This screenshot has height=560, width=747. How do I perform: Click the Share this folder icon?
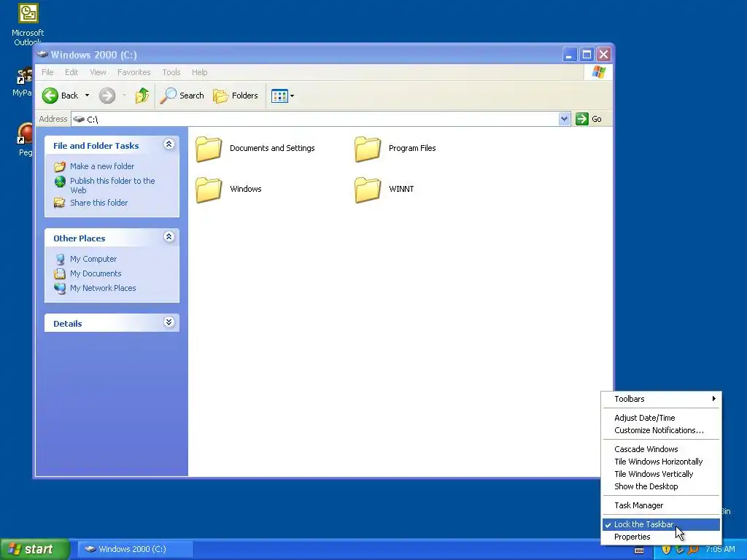[x=60, y=203]
